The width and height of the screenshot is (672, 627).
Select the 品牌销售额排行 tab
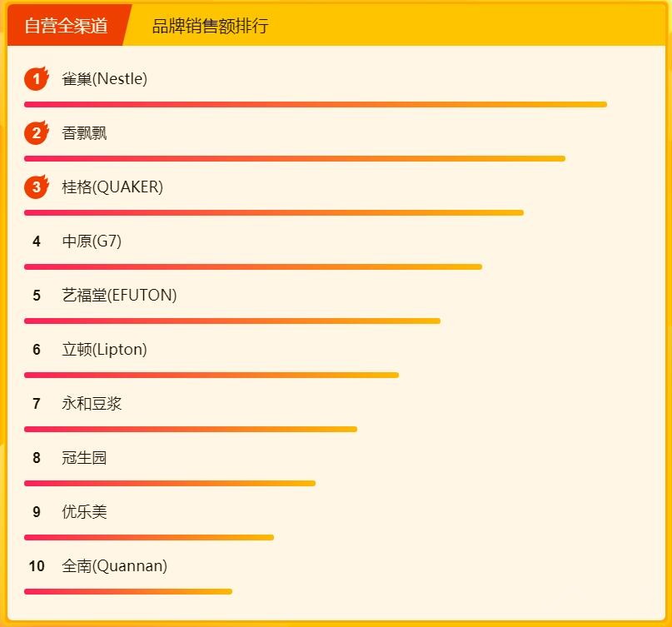(x=210, y=26)
